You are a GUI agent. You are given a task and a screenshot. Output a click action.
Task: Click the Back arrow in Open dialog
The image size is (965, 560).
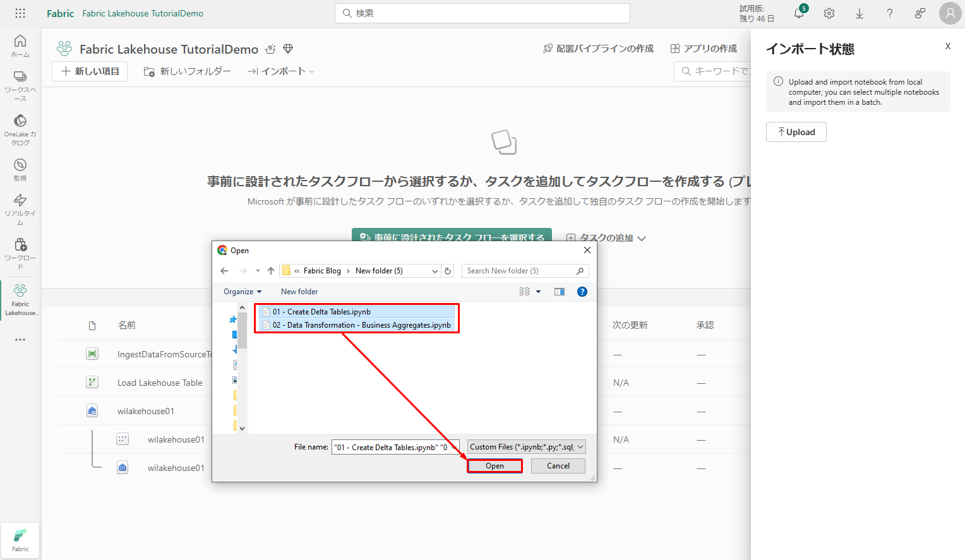coord(224,271)
